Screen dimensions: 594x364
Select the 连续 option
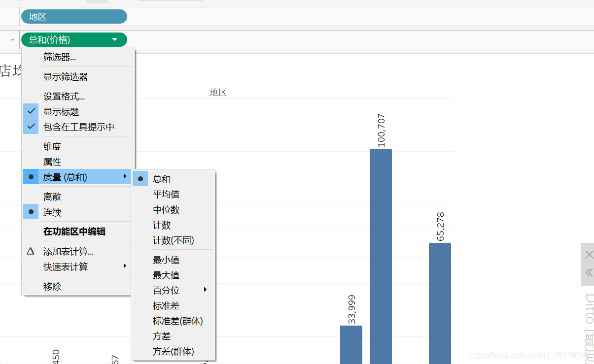(x=78, y=212)
